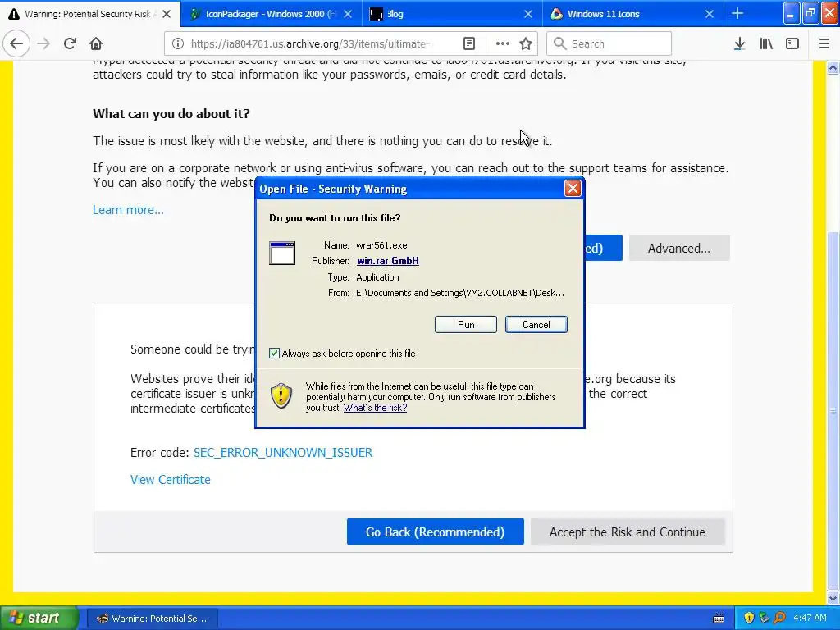Viewport: 840px width, 630px height.
Task: Switch to the Warning: Potential Security Risk tab
Action: [x=89, y=14]
